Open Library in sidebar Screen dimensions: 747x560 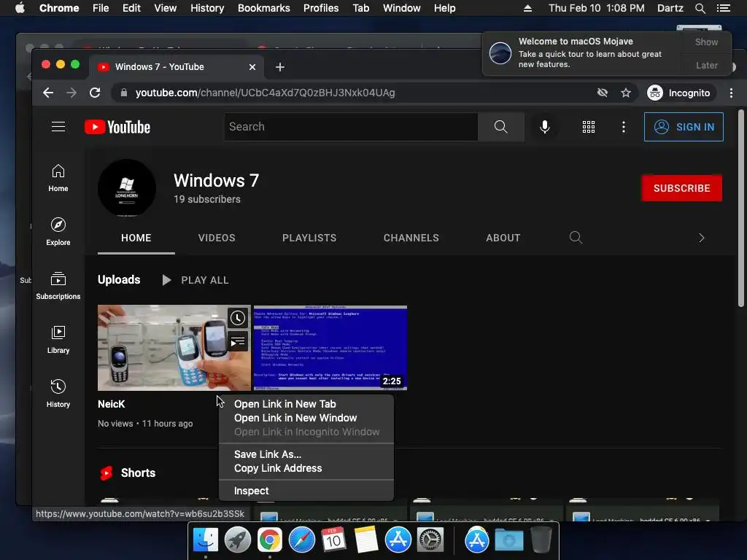[58, 340]
